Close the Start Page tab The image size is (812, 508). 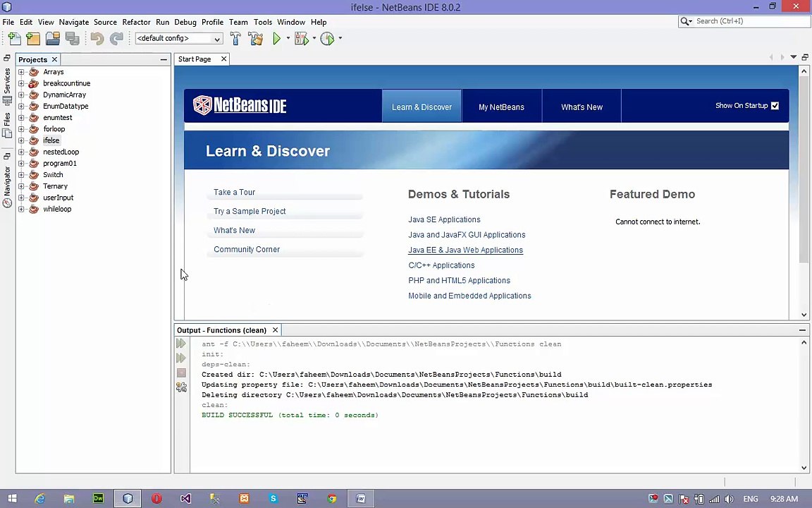(223, 59)
